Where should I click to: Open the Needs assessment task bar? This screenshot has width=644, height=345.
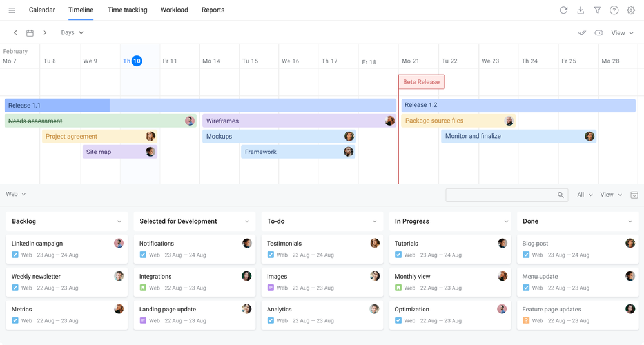coord(101,121)
